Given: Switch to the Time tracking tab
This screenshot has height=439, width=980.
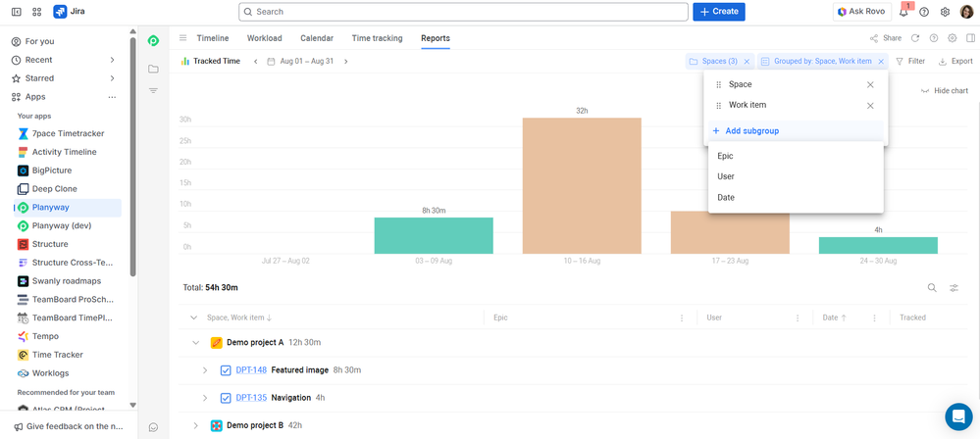Looking at the screenshot, I should click(377, 38).
